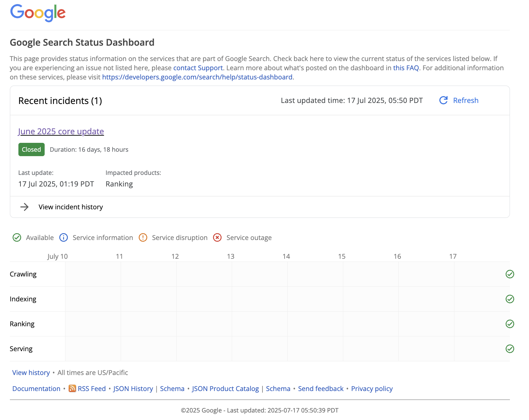Open the June 2025 core update incident
Viewport: 529px width, 420px height.
point(61,131)
